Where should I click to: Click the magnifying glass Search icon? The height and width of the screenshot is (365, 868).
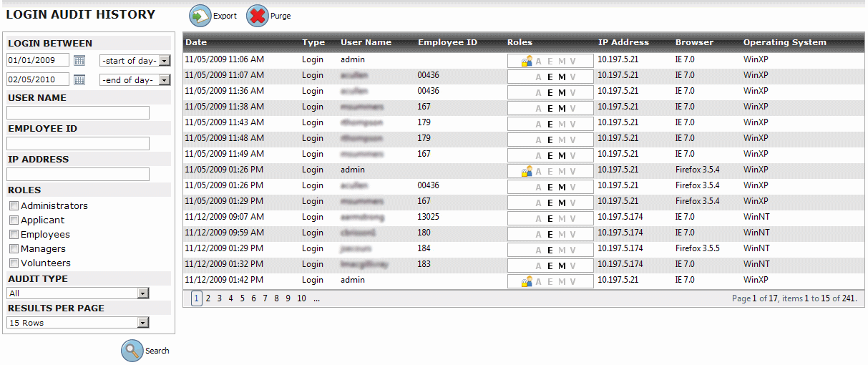[132, 351]
